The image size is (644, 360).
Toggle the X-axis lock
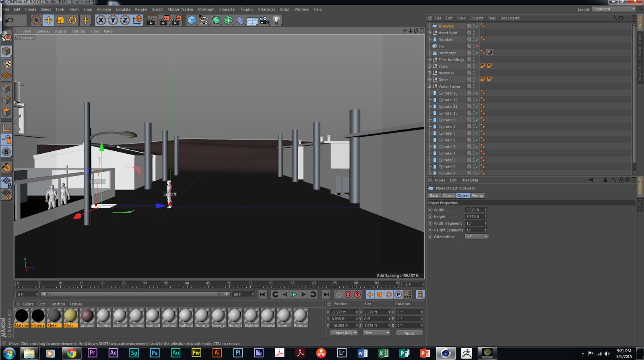(101, 20)
